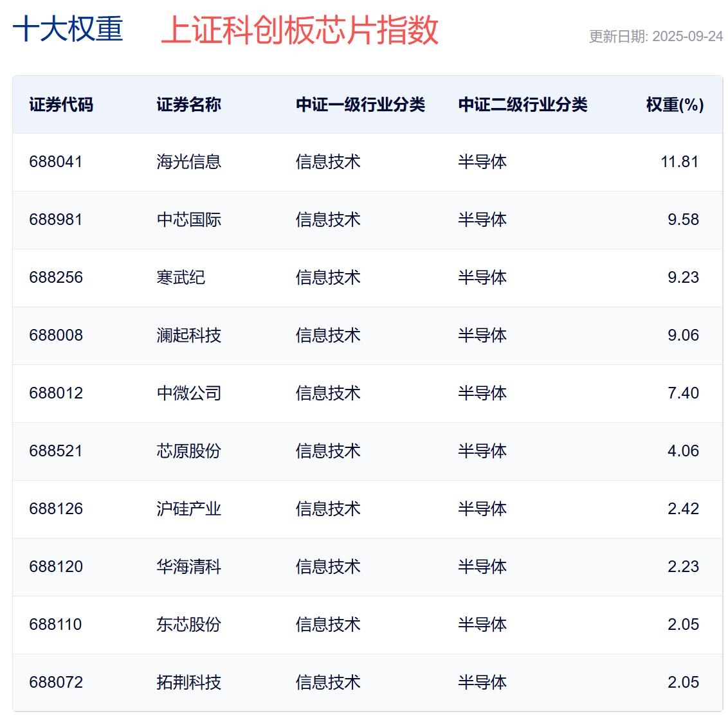Viewport: 728px width, 716px height.
Task: Select security code 688012
Action: pyautogui.click(x=56, y=393)
